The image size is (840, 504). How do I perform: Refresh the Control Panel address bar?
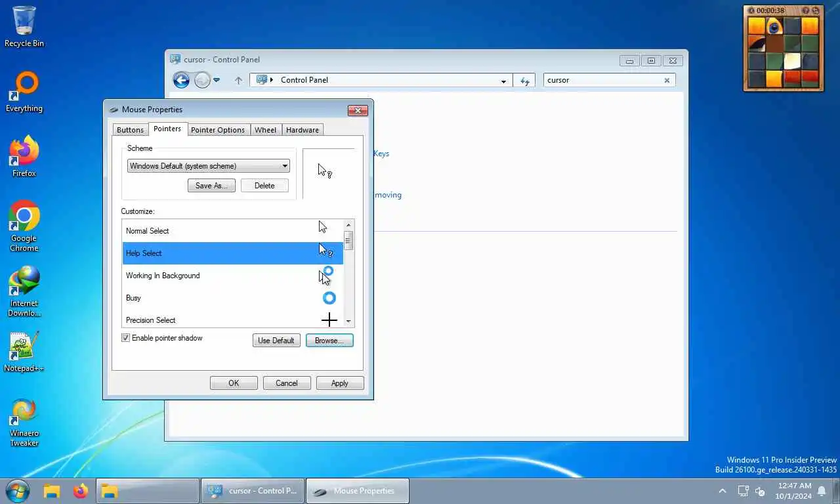525,81
